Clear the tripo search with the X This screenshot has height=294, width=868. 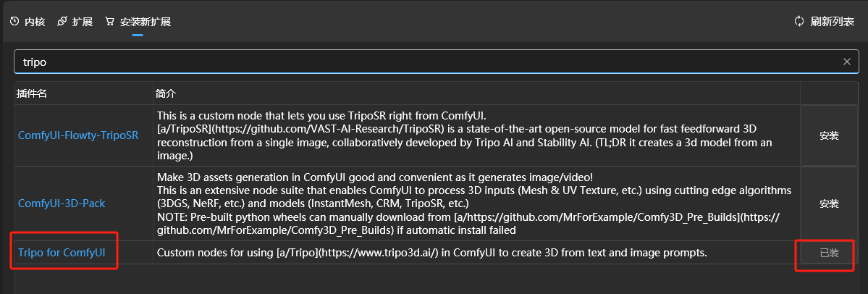tap(846, 62)
